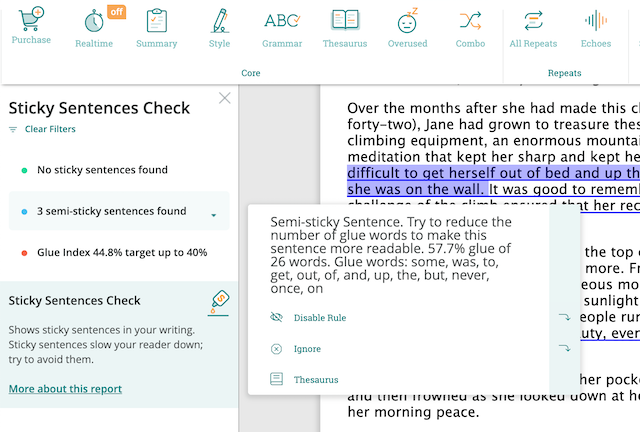640x432 pixels.
Task: Click the green dot beside No sticky sentences
Action: pyautogui.click(x=24, y=170)
